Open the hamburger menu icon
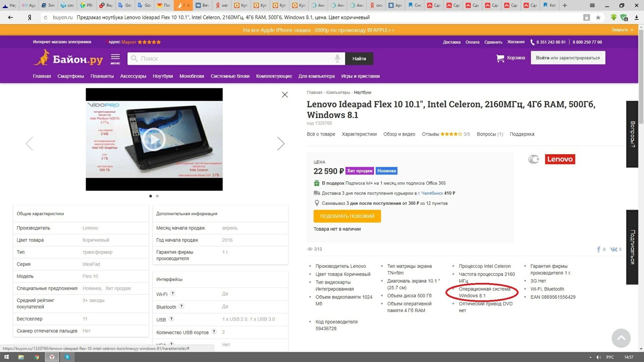 116,58
